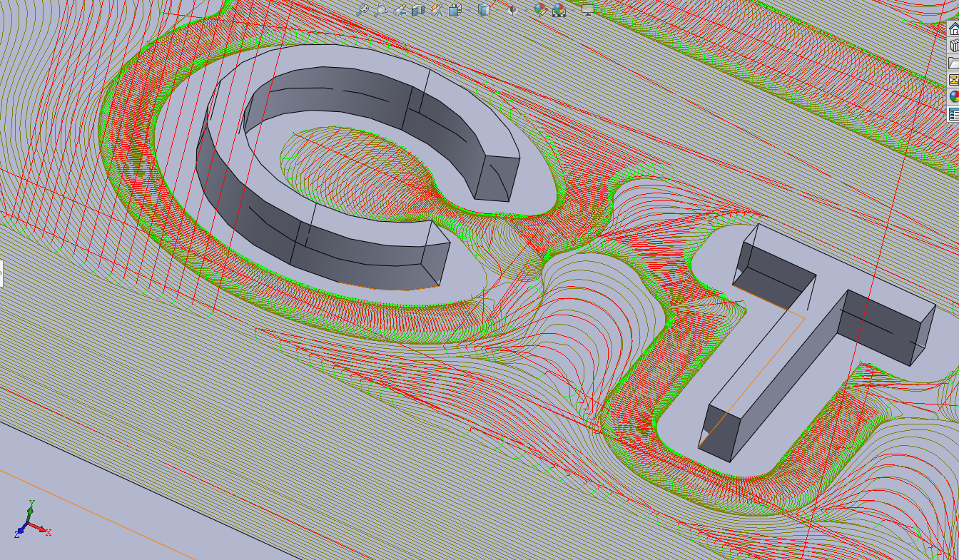
Task: Open Dynamic Annotation Views
Action: pos(437,9)
